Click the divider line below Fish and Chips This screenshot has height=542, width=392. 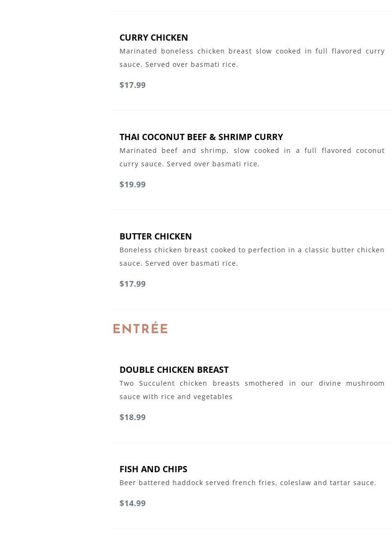pyautogui.click(x=251, y=529)
